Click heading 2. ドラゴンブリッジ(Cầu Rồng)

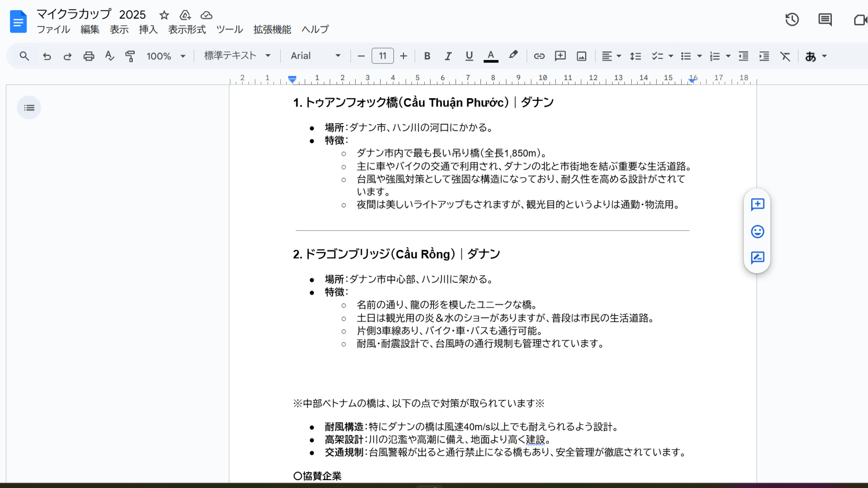(x=397, y=254)
